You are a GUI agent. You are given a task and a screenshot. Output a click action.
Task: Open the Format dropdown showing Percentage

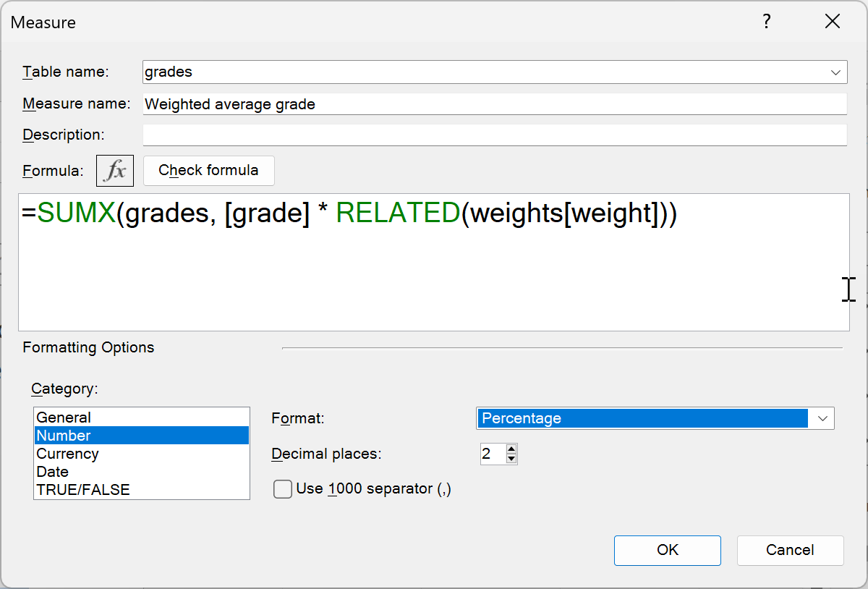(x=822, y=418)
